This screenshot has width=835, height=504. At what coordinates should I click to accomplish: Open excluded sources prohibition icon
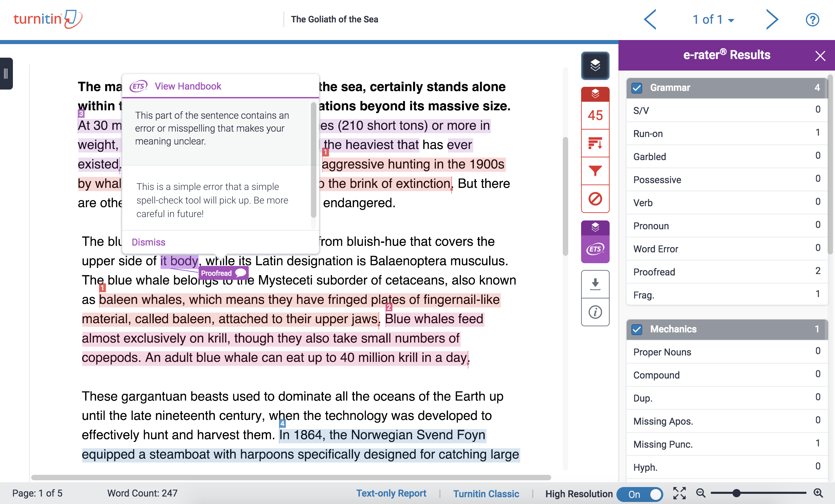(595, 199)
